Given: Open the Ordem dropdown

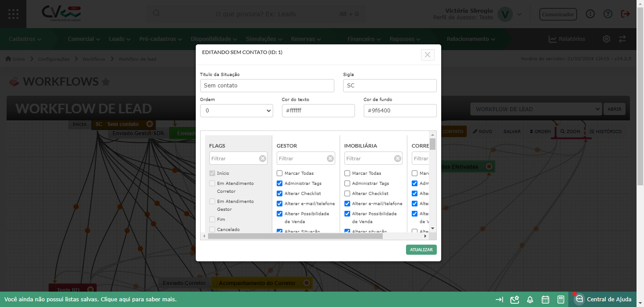Looking at the screenshot, I should pos(237,111).
